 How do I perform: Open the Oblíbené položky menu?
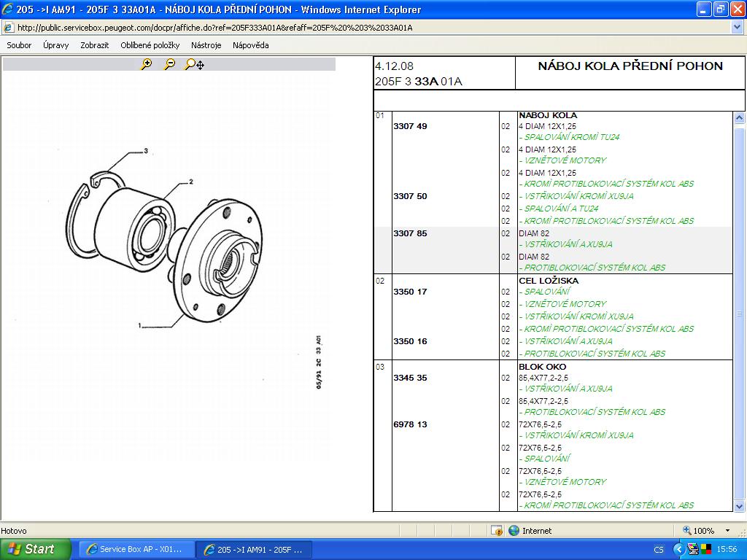[x=150, y=45]
